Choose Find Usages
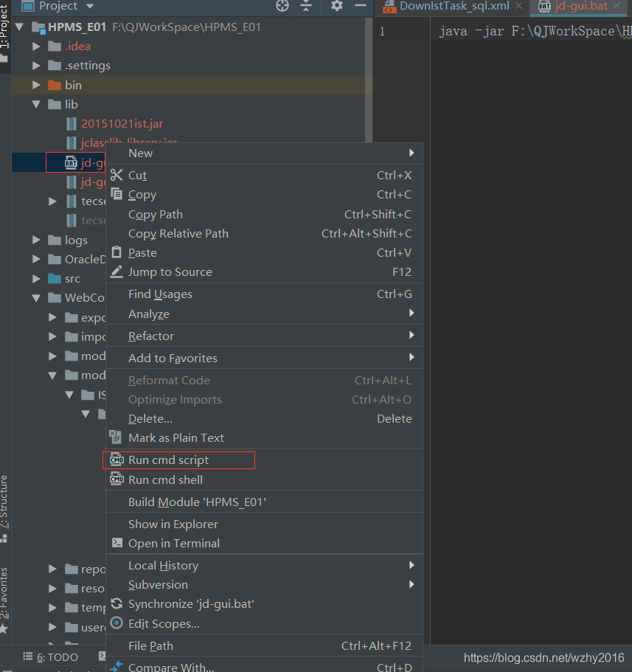 click(264, 294)
